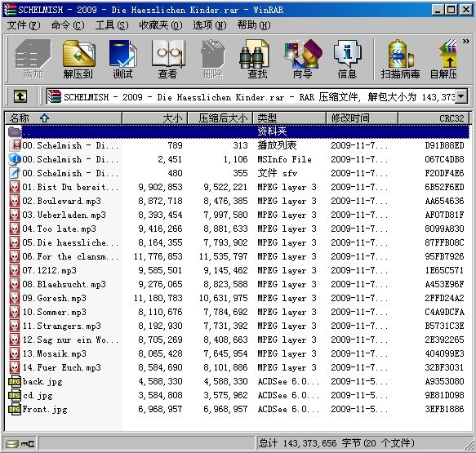Maximize the WinRAR window
The width and height of the screenshot is (476, 453).
coord(452,10)
